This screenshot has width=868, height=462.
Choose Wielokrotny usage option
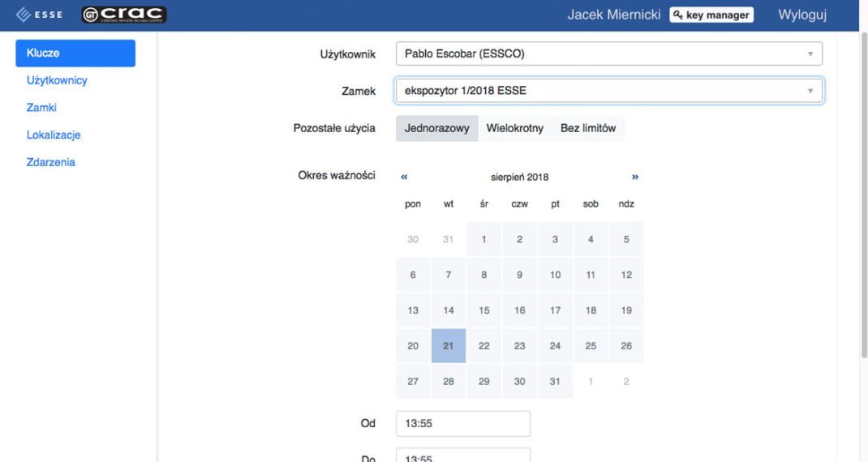pos(514,128)
